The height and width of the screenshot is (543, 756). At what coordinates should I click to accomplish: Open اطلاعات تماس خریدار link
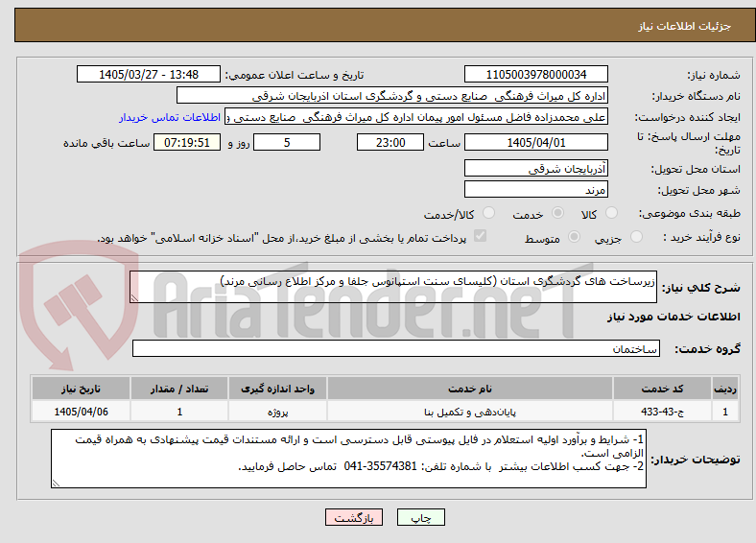(170, 117)
